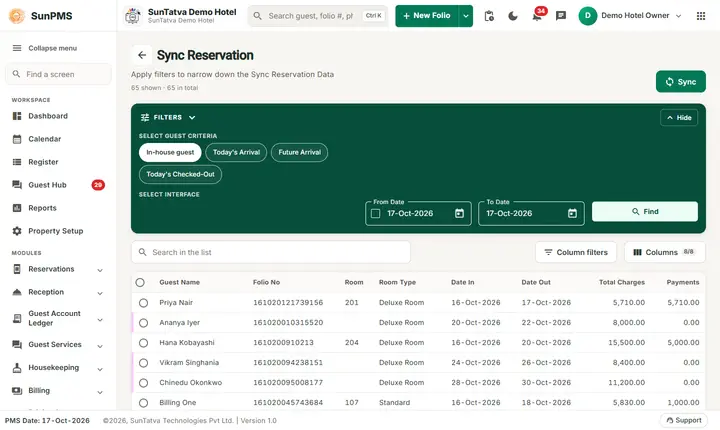Click the green Sync button
The height and width of the screenshot is (430, 720).
click(x=681, y=82)
